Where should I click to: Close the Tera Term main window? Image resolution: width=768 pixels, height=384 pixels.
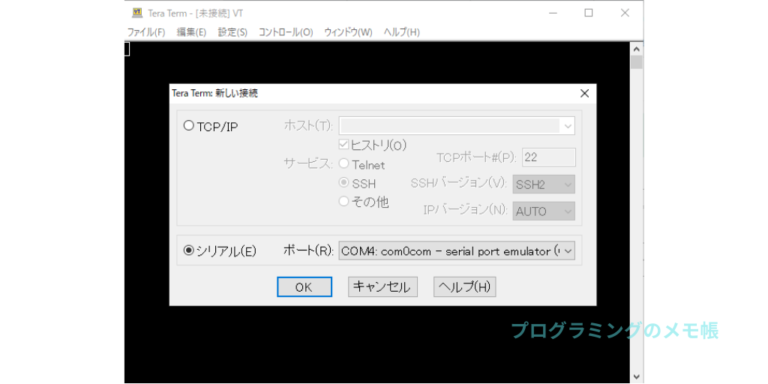[625, 13]
